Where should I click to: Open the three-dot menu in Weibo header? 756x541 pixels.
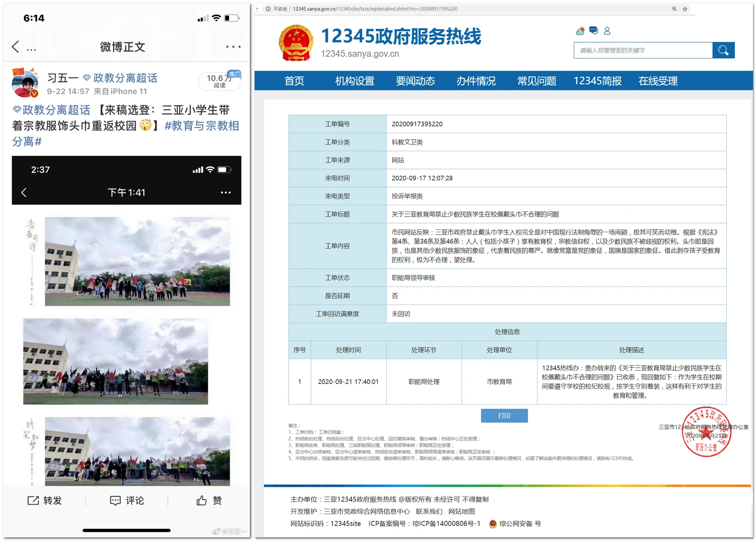click(x=233, y=47)
